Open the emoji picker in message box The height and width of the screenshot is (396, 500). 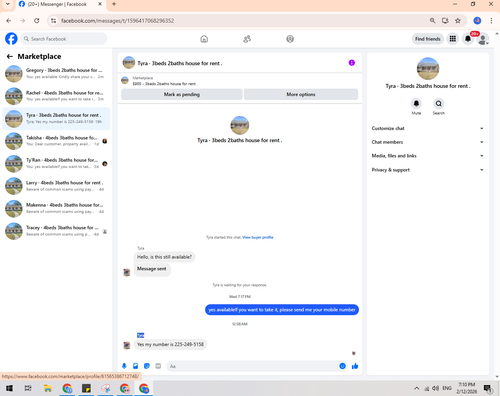(342, 366)
